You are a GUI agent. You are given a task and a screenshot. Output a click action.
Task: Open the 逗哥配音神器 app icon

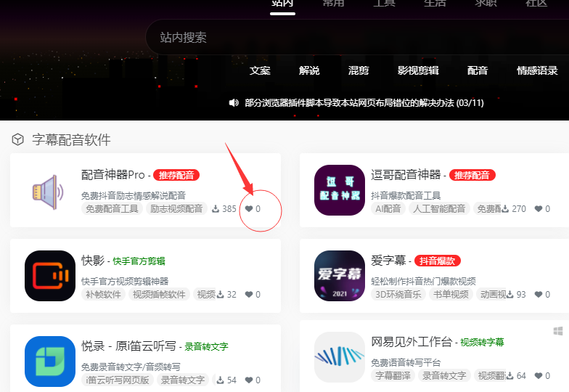340,190
